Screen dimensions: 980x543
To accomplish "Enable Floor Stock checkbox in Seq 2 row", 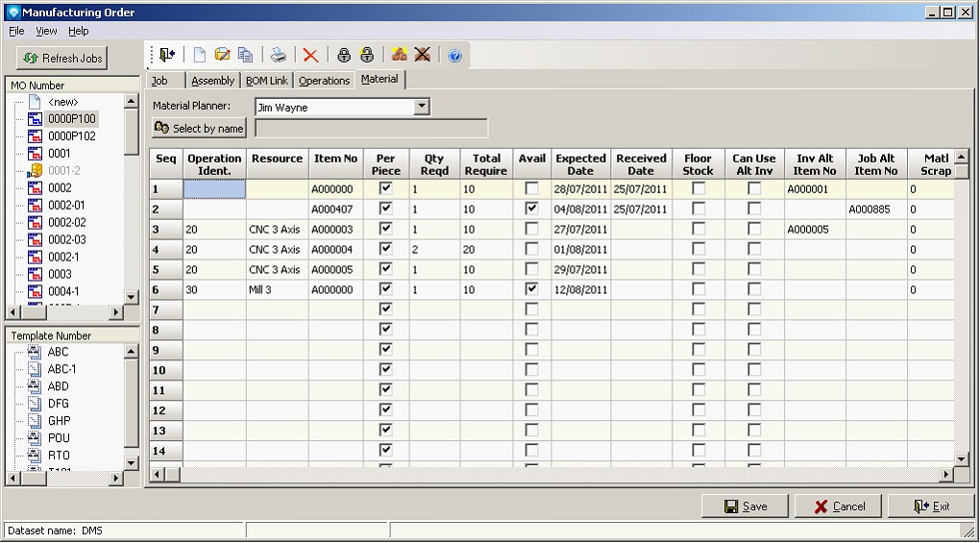I will [x=698, y=210].
